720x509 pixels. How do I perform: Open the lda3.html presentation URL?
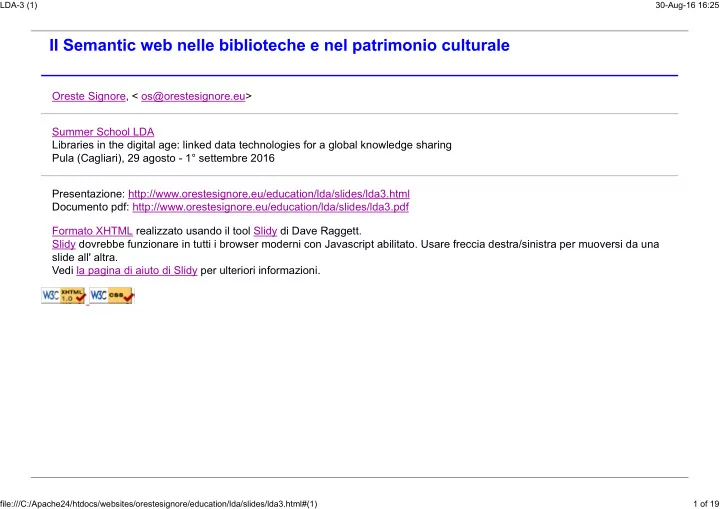[x=269, y=194]
